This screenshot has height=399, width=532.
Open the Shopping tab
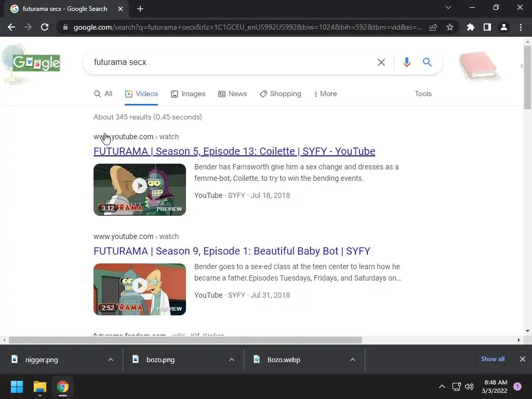(280, 94)
